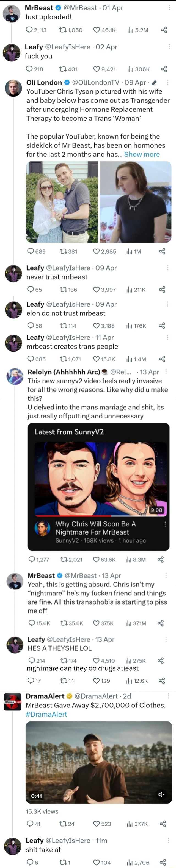Image resolution: width=176 pixels, height=868 pixels.
Task: Unmute the DramaAlert video
Action: [161, 794]
